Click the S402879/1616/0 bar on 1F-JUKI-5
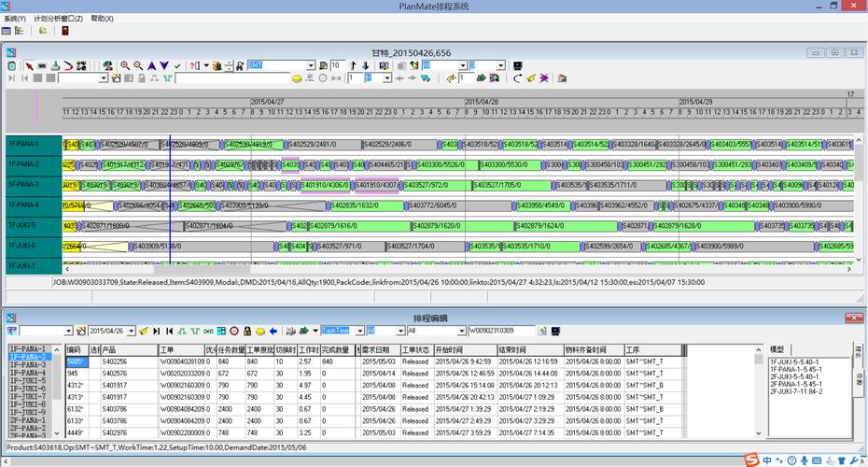The image size is (868, 467). 360,226
